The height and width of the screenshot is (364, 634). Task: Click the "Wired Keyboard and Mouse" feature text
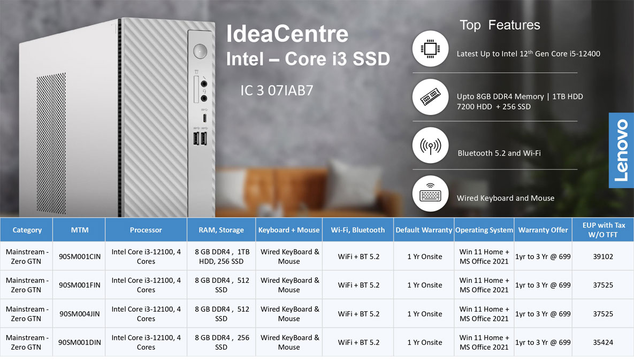506,198
